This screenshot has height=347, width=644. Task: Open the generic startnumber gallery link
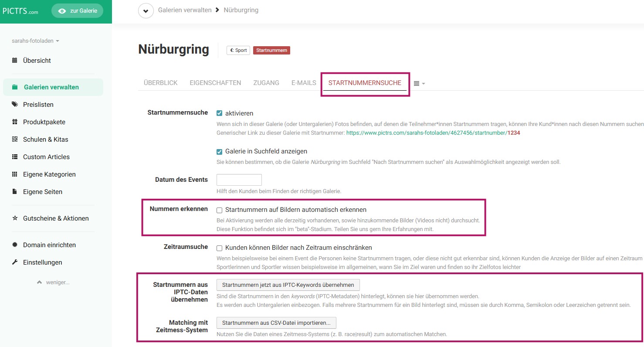pyautogui.click(x=433, y=133)
